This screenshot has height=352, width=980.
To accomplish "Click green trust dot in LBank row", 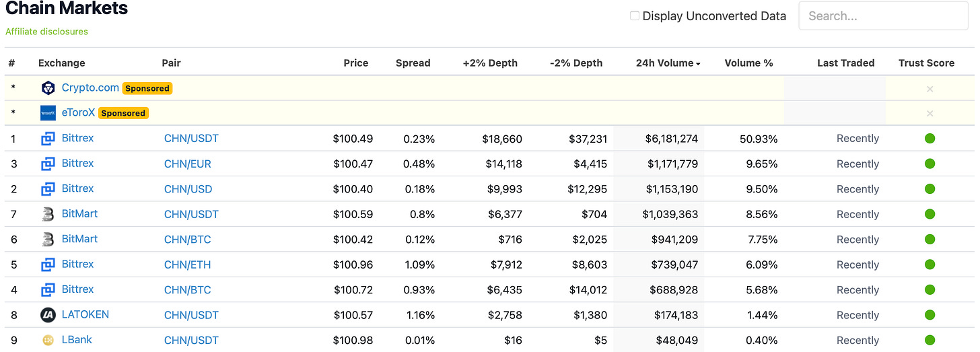I will coord(930,341).
